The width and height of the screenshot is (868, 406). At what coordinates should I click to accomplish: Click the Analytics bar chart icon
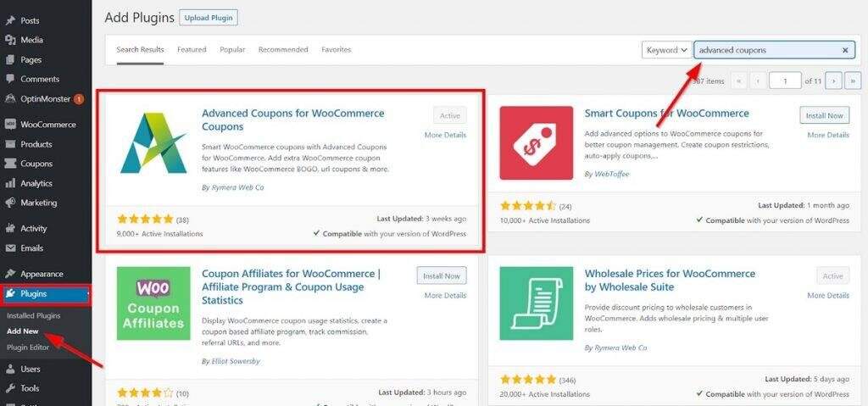click(x=10, y=183)
